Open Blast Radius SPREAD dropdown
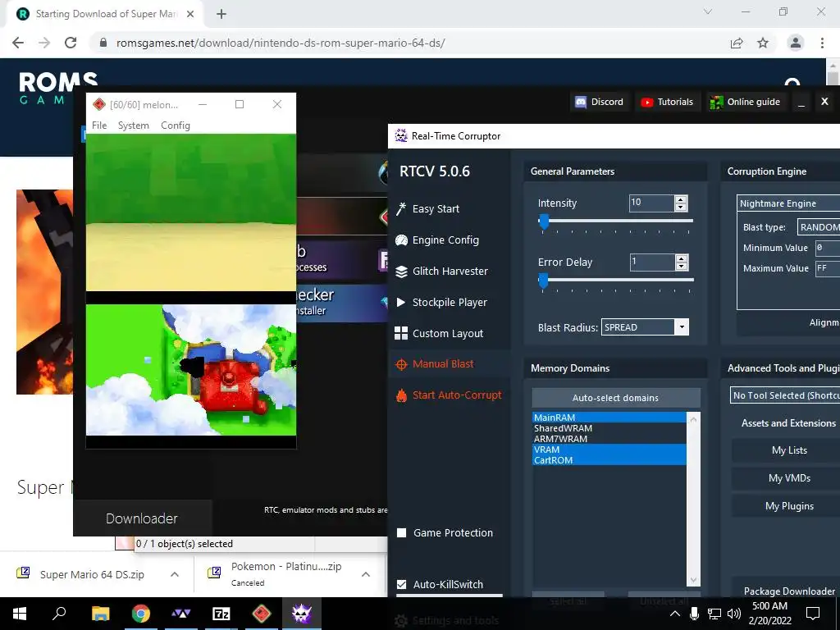 [645, 326]
